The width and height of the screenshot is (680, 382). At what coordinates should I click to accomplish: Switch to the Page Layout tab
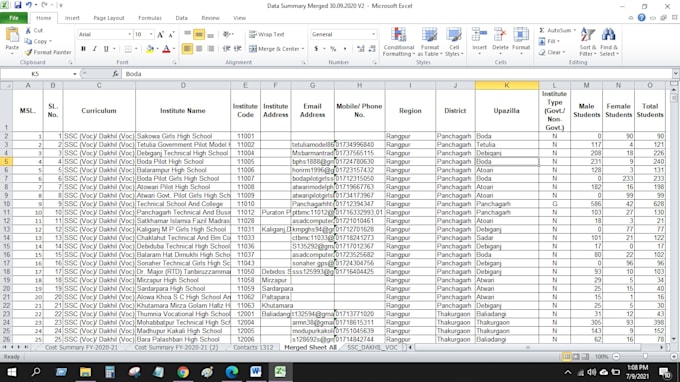tap(108, 18)
